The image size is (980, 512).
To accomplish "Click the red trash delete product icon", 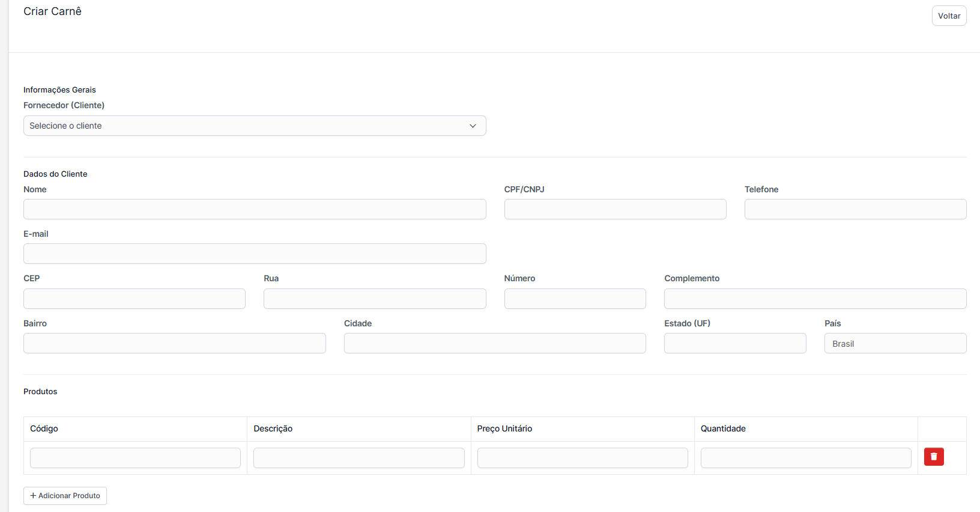I will tap(933, 457).
